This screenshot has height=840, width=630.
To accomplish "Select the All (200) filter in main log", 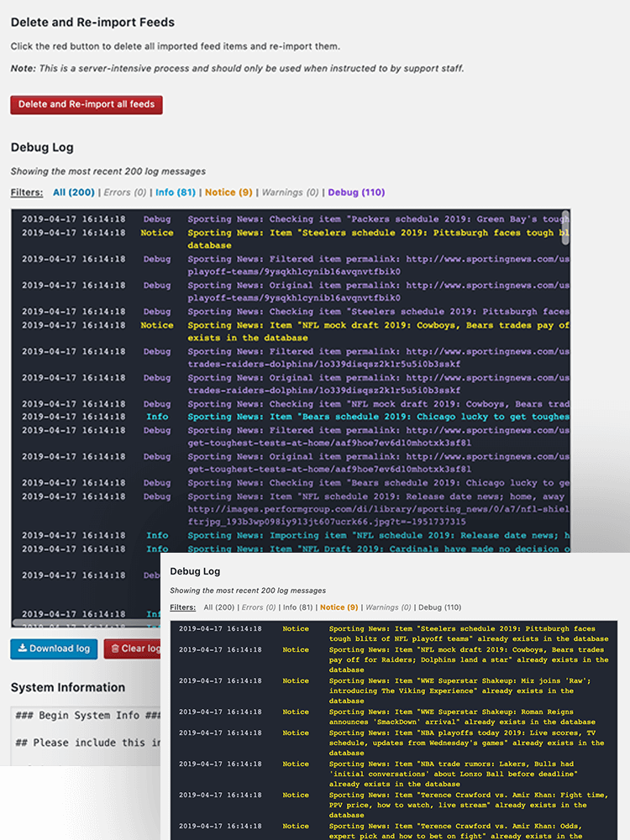I will click(x=73, y=192).
